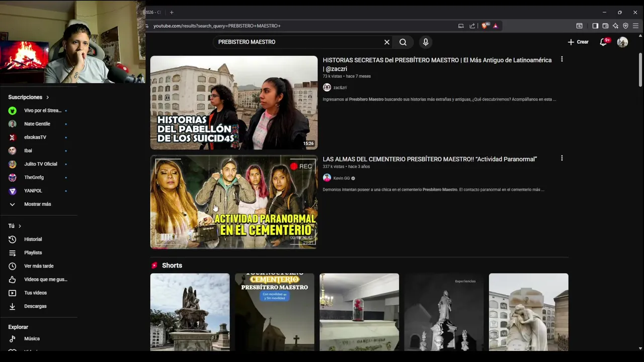Screen dimensions: 644x362
Task: Open more options for LAS ALMAS DEL CEMENTERIO video
Action: (562, 158)
